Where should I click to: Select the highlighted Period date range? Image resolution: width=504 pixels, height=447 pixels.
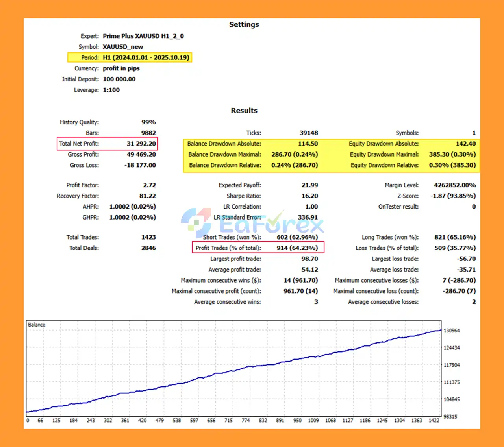146,57
